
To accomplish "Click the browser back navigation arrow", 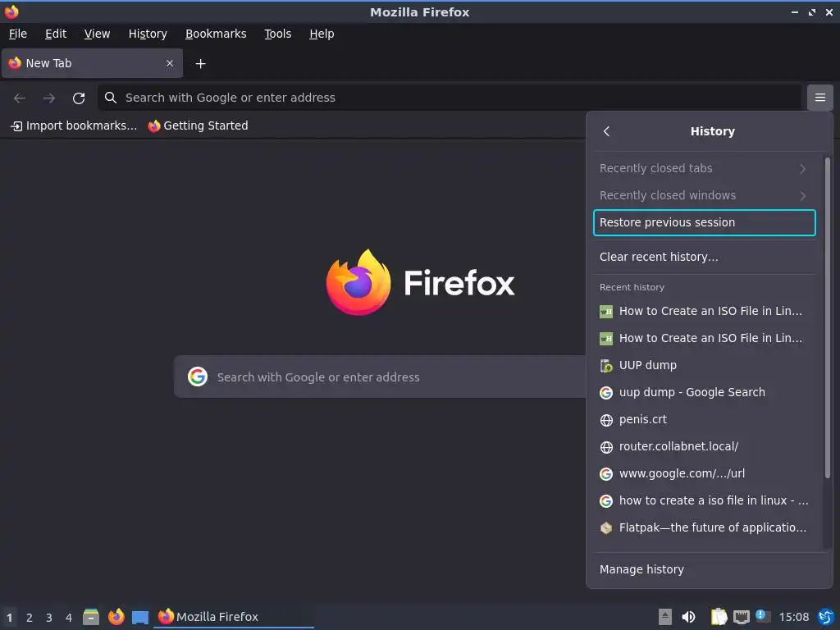I will (20, 98).
